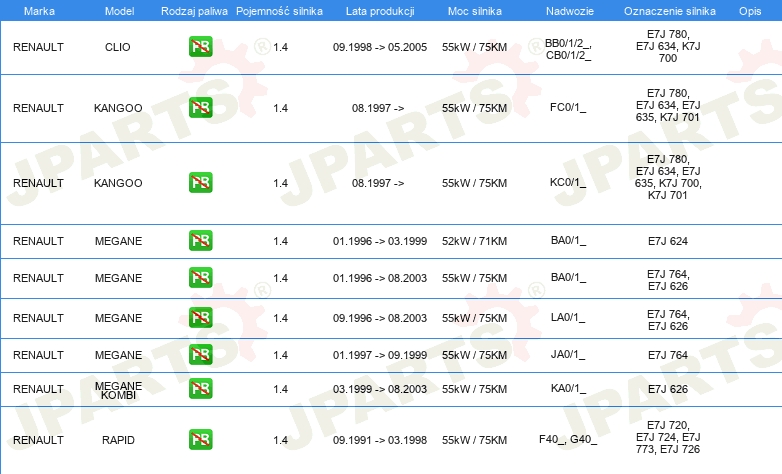This screenshot has height=474, width=782.
Task: Click the Oznaczenie silnika column header
Action: pyautogui.click(x=670, y=11)
